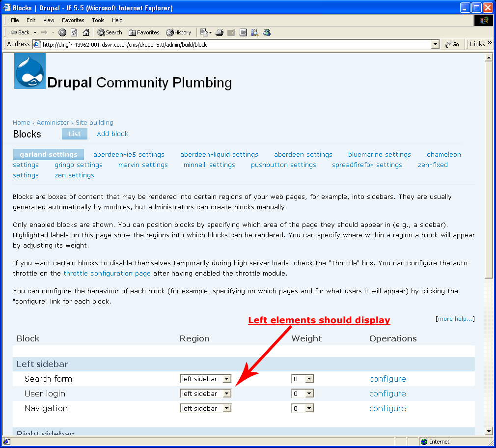This screenshot has width=496, height=448.
Task: Click the scrollbar down arrow
Action: click(x=489, y=431)
